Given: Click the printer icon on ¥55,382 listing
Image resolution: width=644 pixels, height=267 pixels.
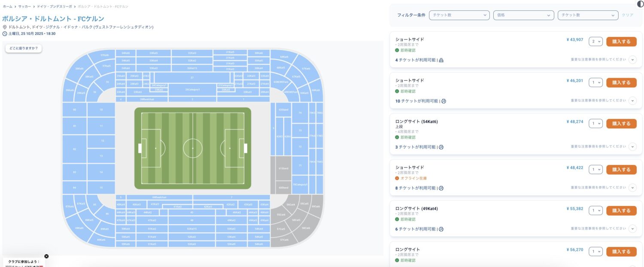Looking at the screenshot, I should pos(441,229).
